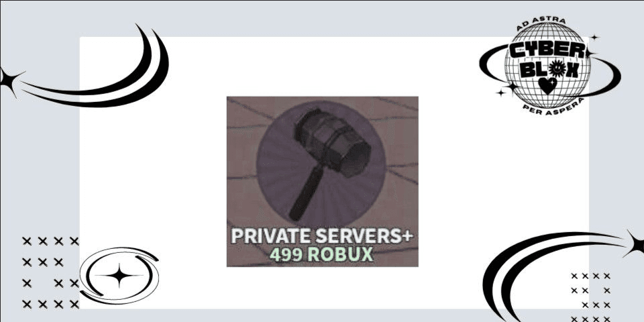This screenshot has width=644, height=322.
Task: Click the X pattern grid at bottom left
Action: [50, 272]
